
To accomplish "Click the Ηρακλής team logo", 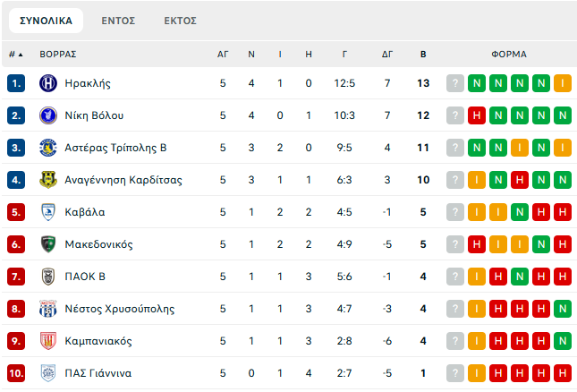I will click(x=48, y=83).
